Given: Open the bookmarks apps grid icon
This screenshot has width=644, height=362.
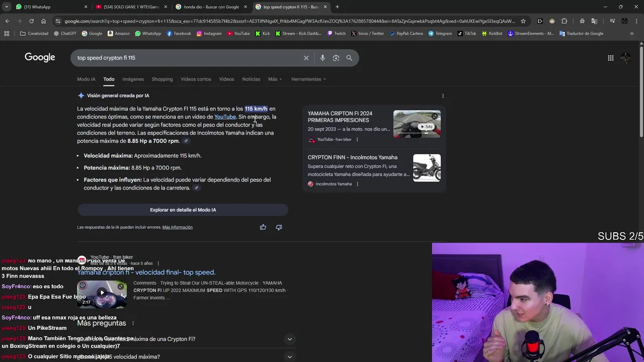Looking at the screenshot, I should pyautogui.click(x=7, y=34).
